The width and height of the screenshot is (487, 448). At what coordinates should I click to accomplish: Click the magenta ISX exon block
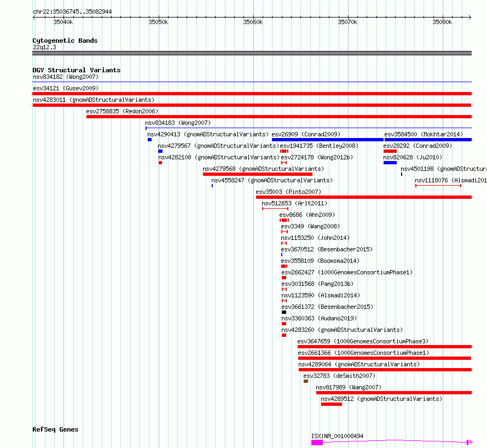(x=317, y=443)
